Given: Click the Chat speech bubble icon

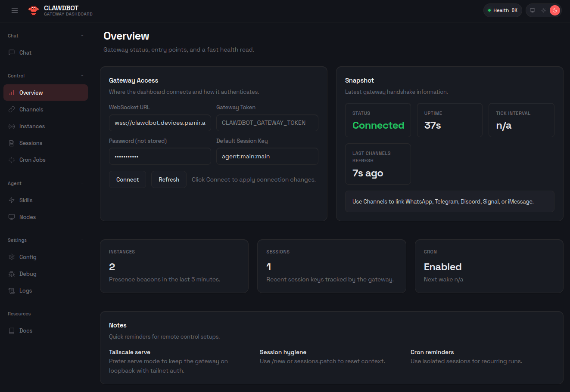Looking at the screenshot, I should point(12,52).
